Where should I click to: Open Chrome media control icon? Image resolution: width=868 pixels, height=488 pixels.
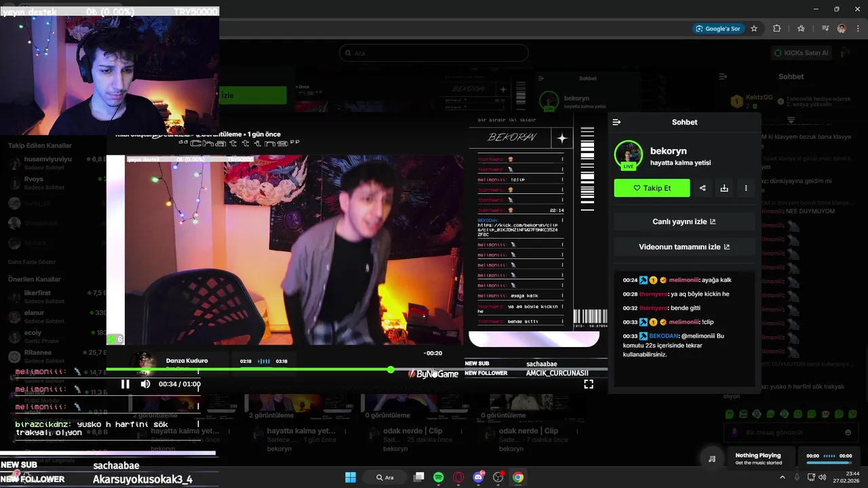(x=825, y=28)
